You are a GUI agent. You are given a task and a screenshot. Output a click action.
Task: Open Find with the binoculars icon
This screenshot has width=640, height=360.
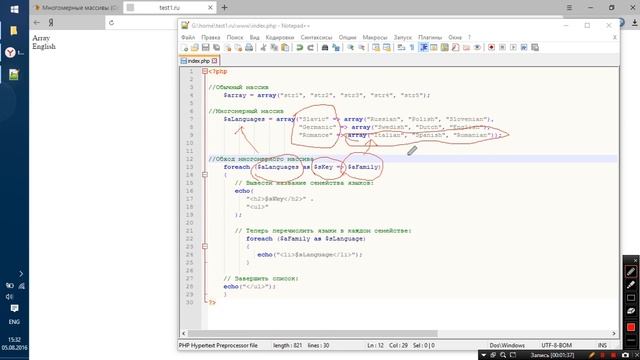(x=325, y=48)
